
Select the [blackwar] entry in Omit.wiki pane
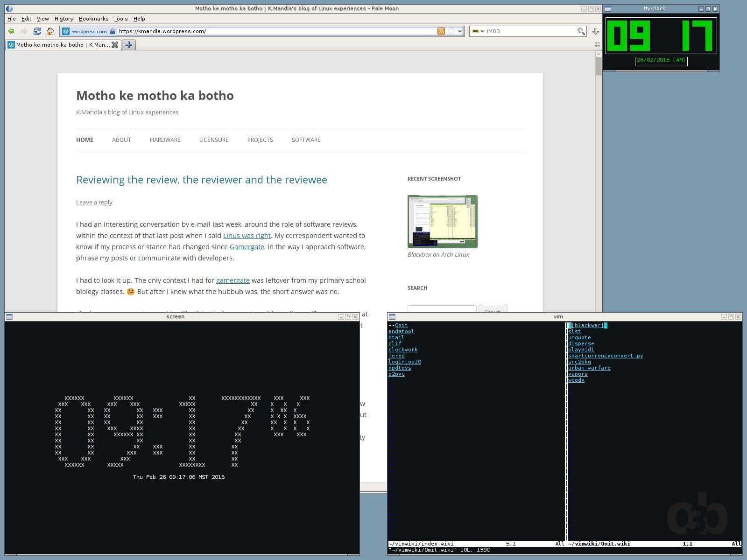[x=587, y=325]
